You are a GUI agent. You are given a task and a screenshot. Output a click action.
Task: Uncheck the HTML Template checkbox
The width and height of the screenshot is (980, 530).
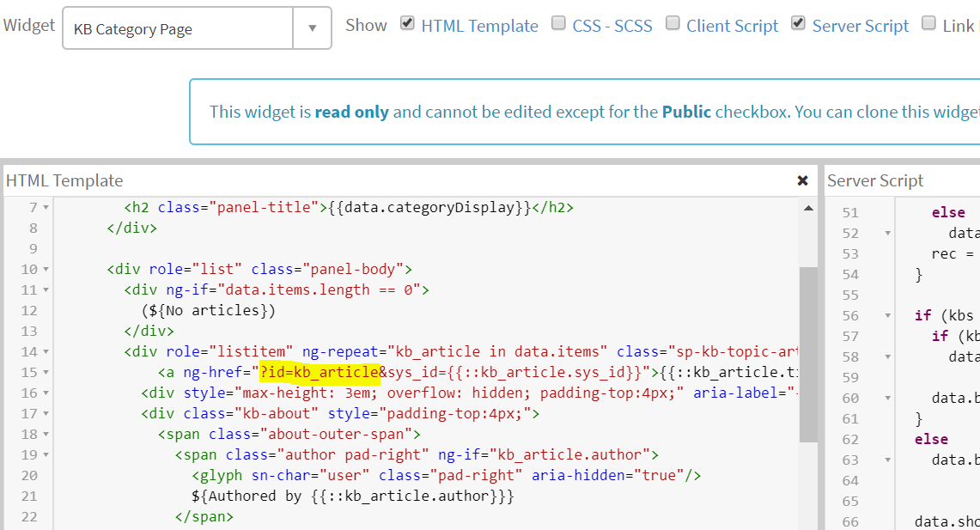[x=406, y=23]
